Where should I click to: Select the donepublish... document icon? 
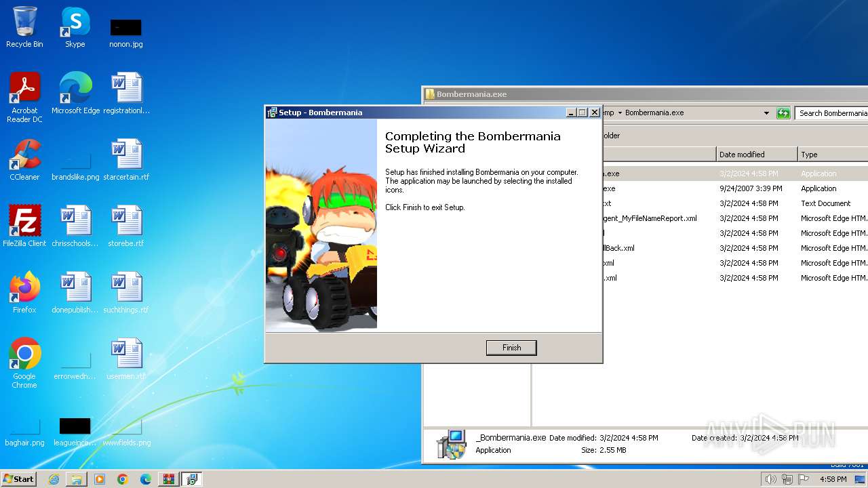(x=75, y=293)
